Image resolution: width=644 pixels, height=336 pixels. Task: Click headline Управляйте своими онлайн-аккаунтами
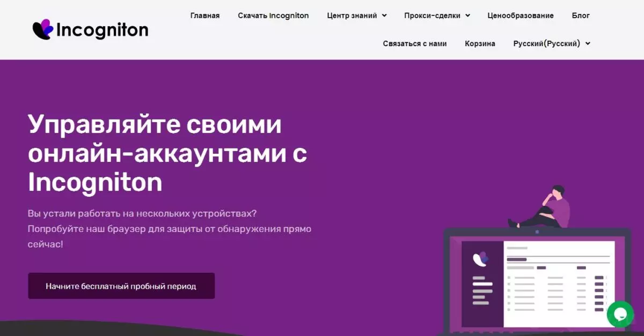[167, 154]
